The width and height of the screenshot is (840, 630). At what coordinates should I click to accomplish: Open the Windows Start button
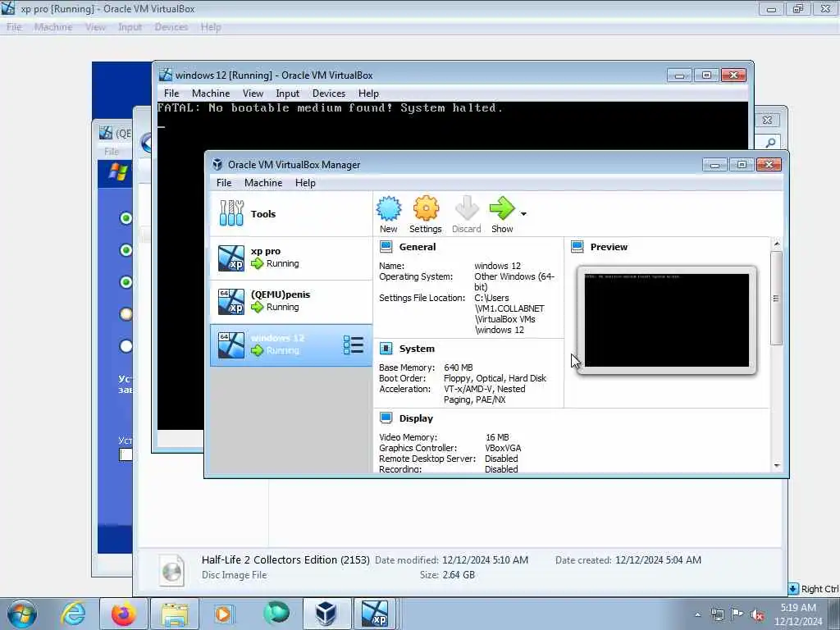(x=22, y=614)
